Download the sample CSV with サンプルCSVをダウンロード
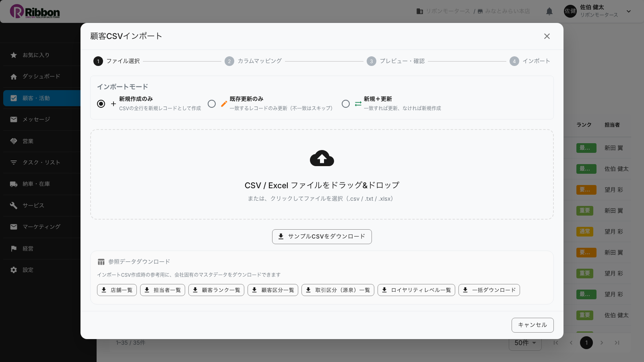Viewport: 644px width, 362px height. point(322,237)
